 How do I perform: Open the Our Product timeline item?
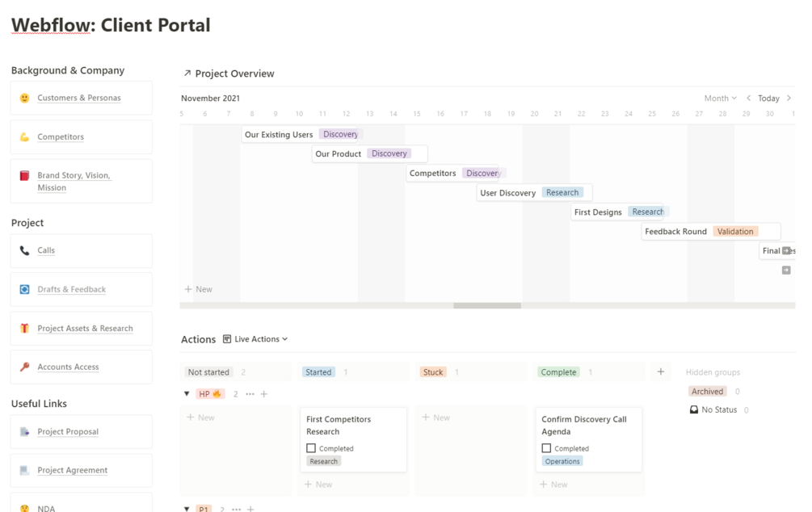(370, 153)
